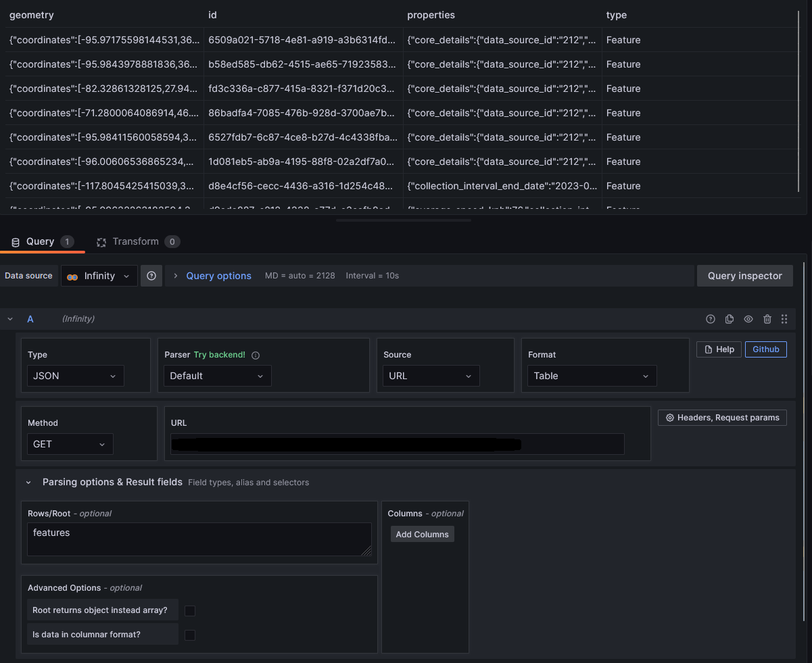Click the drag handle dots for query A

coord(784,318)
